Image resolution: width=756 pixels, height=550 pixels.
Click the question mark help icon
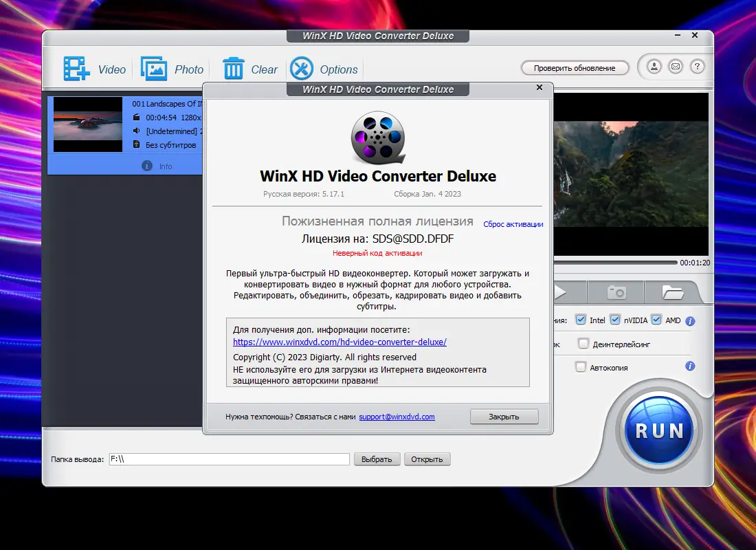tap(698, 67)
